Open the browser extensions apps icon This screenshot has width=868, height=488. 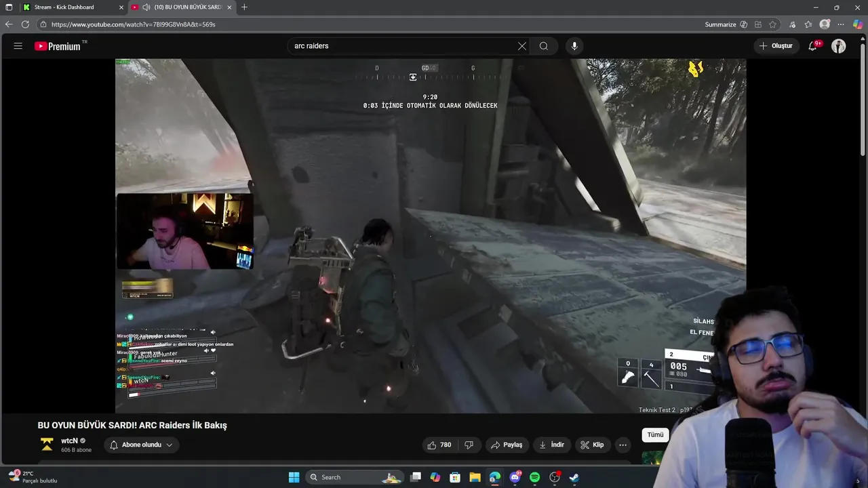coord(758,24)
